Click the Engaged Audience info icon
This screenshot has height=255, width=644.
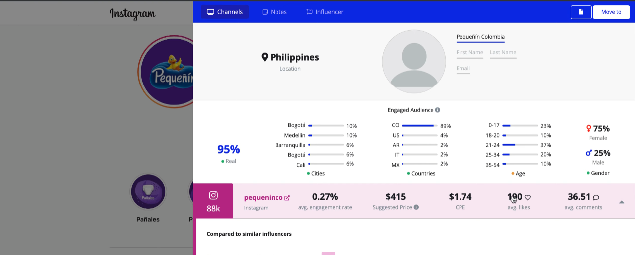pyautogui.click(x=438, y=110)
